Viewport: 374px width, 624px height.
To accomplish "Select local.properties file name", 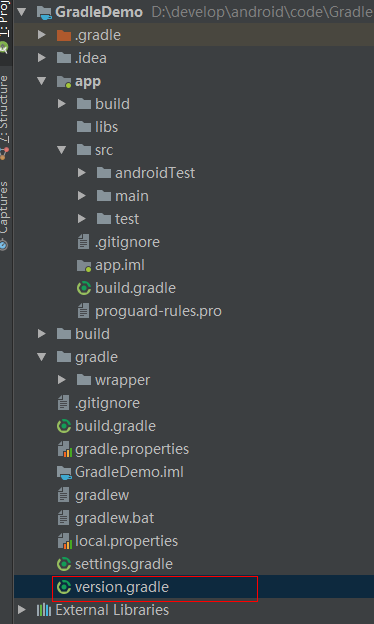I will tap(127, 541).
